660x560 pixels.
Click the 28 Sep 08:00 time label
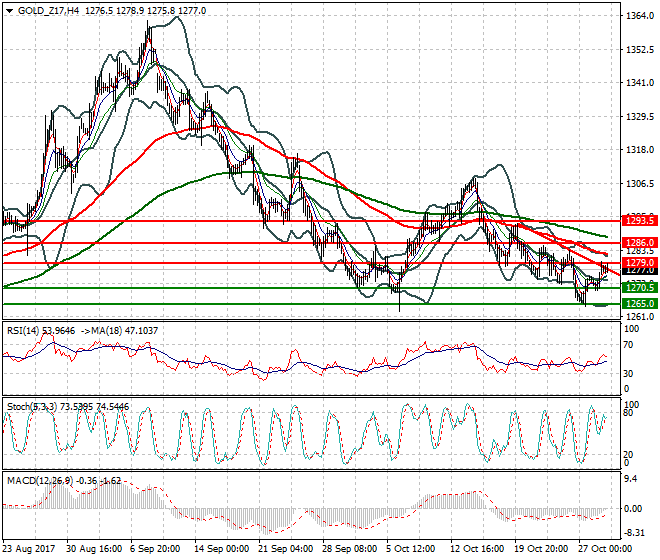coord(349,549)
